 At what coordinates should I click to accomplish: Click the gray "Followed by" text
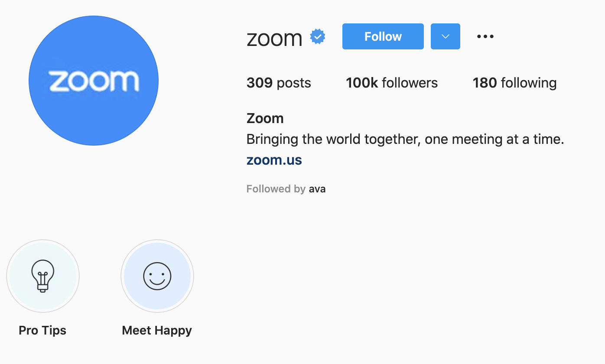tap(276, 189)
